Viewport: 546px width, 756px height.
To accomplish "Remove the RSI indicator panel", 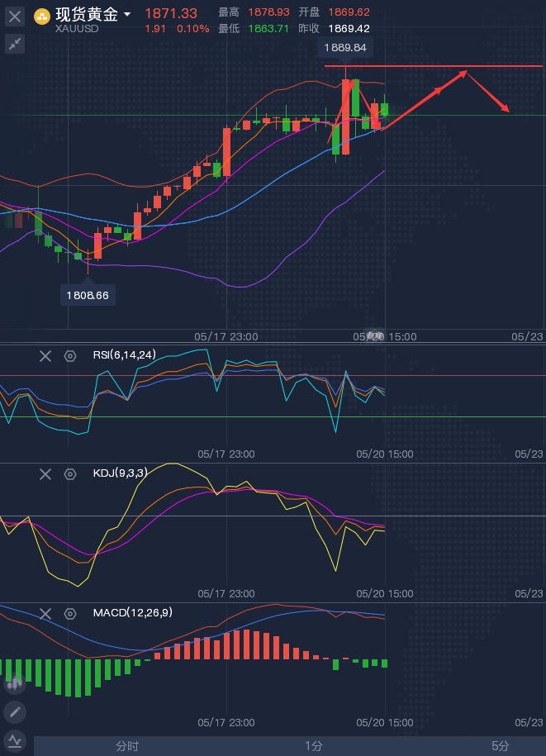I will click(45, 356).
